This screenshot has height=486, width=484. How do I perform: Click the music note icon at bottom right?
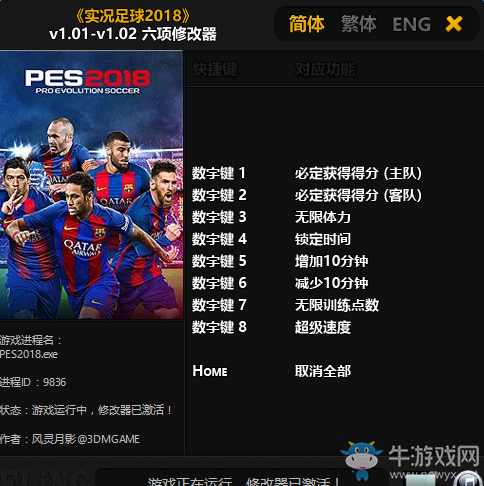469,479
